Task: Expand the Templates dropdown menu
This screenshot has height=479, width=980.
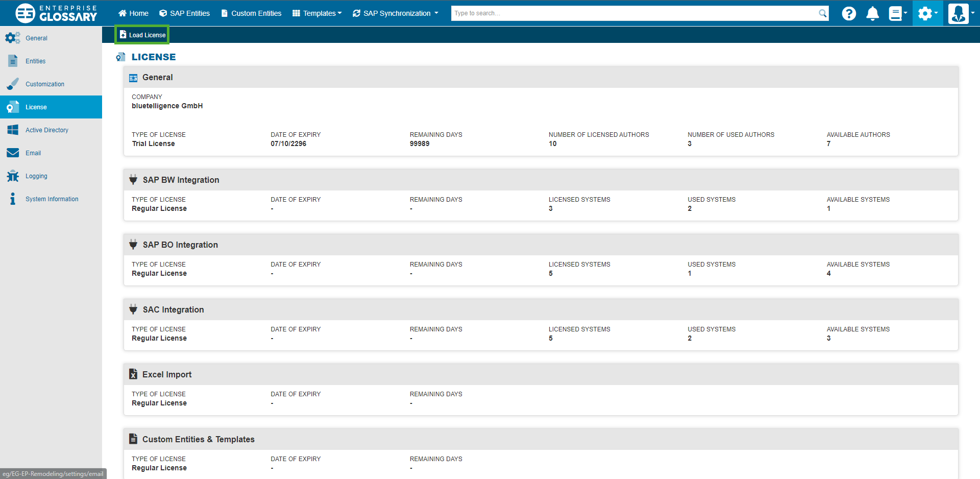Action: [317, 13]
